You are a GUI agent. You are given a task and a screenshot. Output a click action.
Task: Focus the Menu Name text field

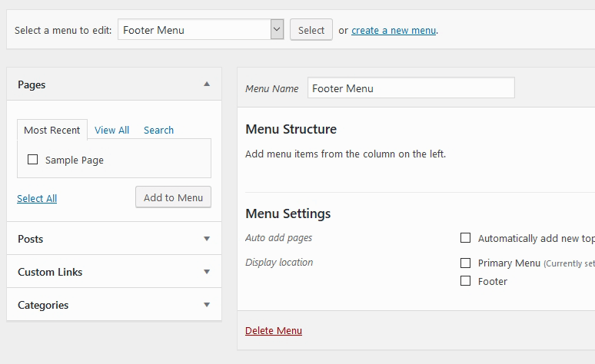tap(411, 88)
